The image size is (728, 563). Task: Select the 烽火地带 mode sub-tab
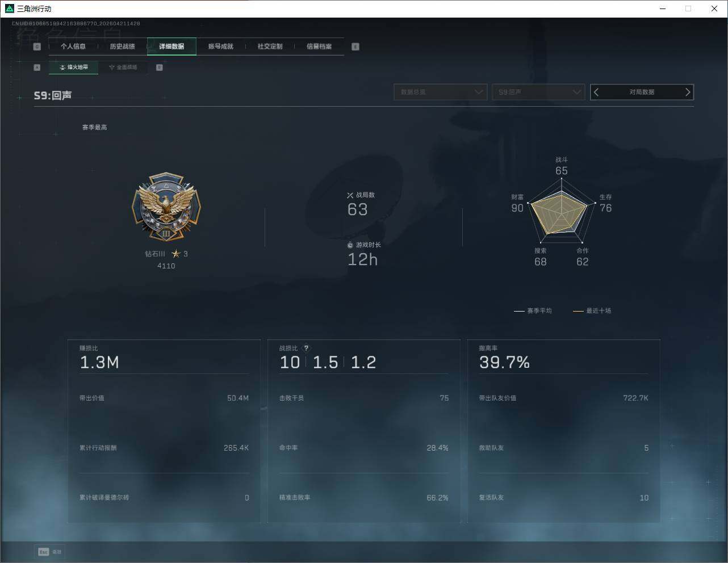coord(74,68)
